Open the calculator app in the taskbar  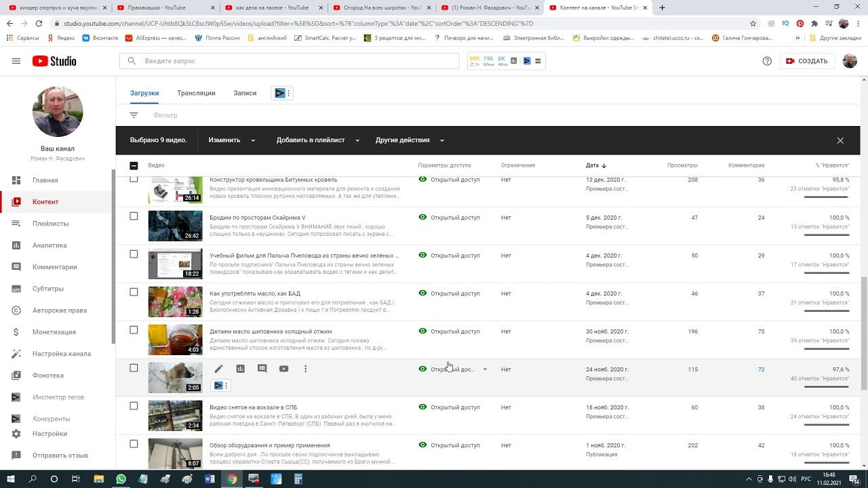pyautogui.click(x=298, y=479)
